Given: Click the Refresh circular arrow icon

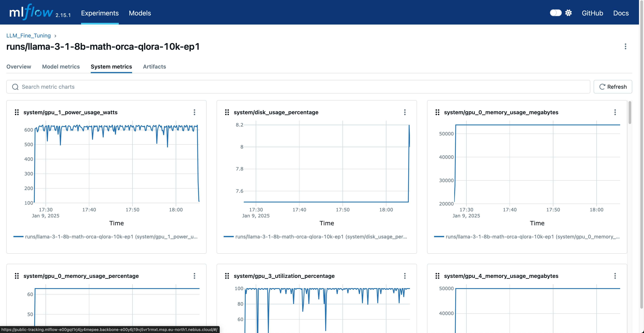Looking at the screenshot, I should 602,87.
